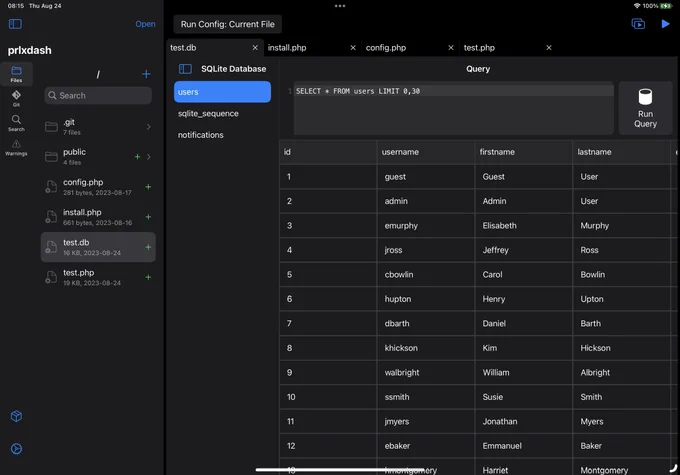Click green plus next to public folder
The width and height of the screenshot is (680, 475).
coord(137,157)
